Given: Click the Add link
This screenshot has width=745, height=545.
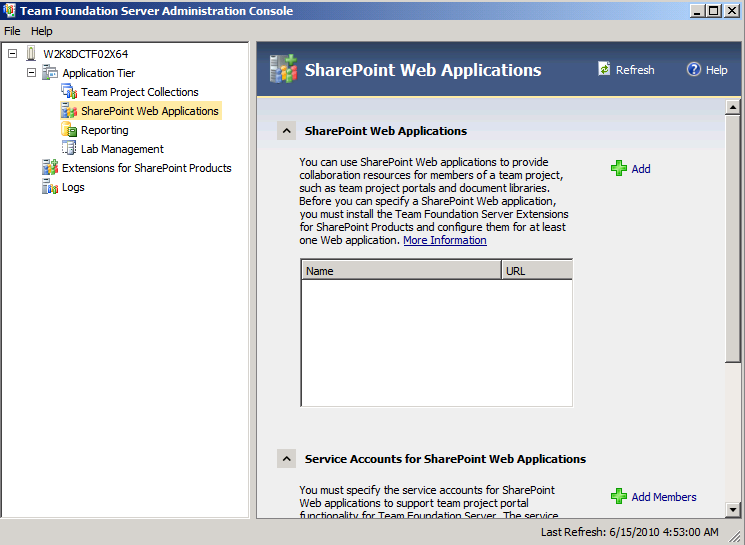Looking at the screenshot, I should [x=640, y=169].
